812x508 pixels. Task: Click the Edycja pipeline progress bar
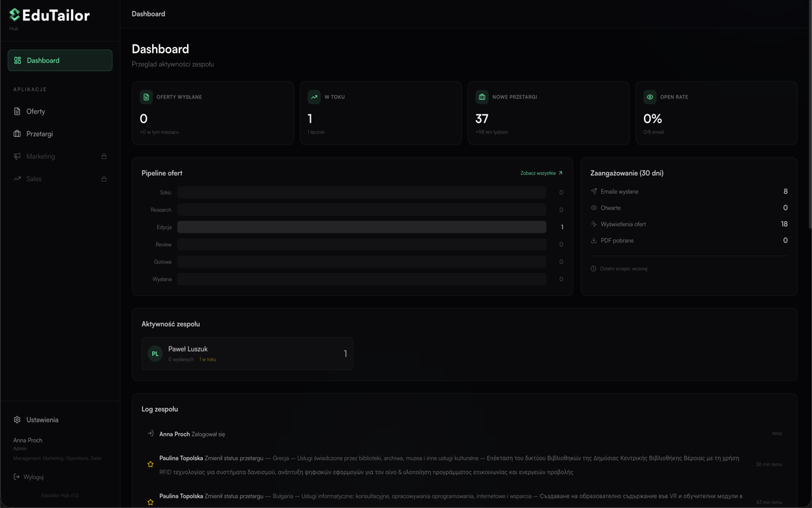click(362, 227)
